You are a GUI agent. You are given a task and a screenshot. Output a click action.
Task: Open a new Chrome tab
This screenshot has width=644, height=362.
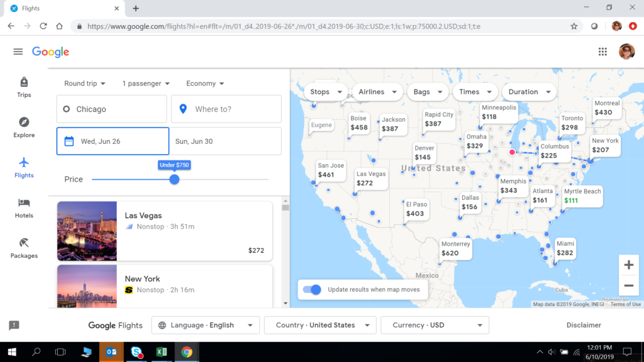click(136, 8)
